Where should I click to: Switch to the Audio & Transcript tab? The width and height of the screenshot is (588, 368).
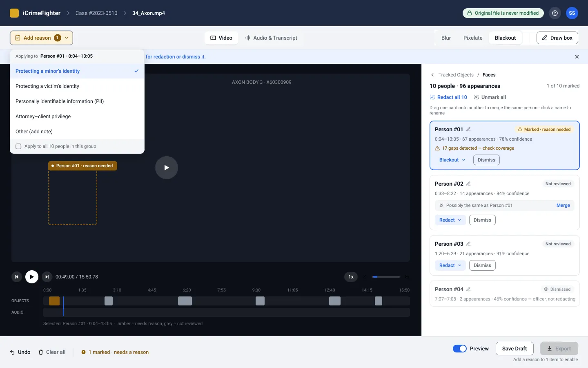pos(271,38)
